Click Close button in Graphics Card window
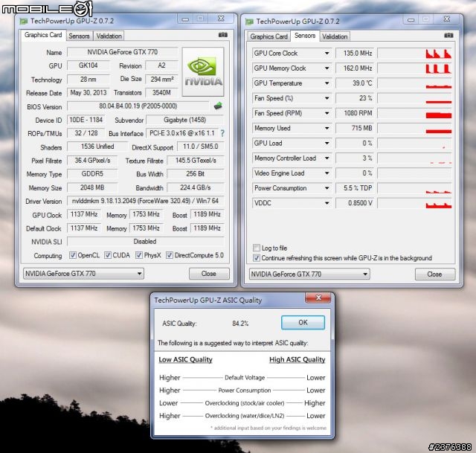476x453 pixels. pyautogui.click(x=209, y=274)
